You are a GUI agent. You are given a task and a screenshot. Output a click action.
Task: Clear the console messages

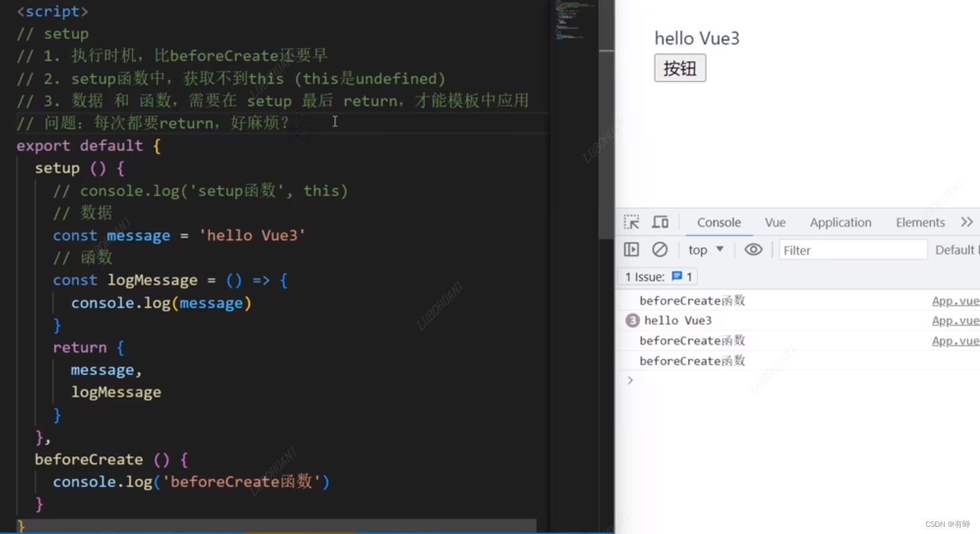pos(659,249)
